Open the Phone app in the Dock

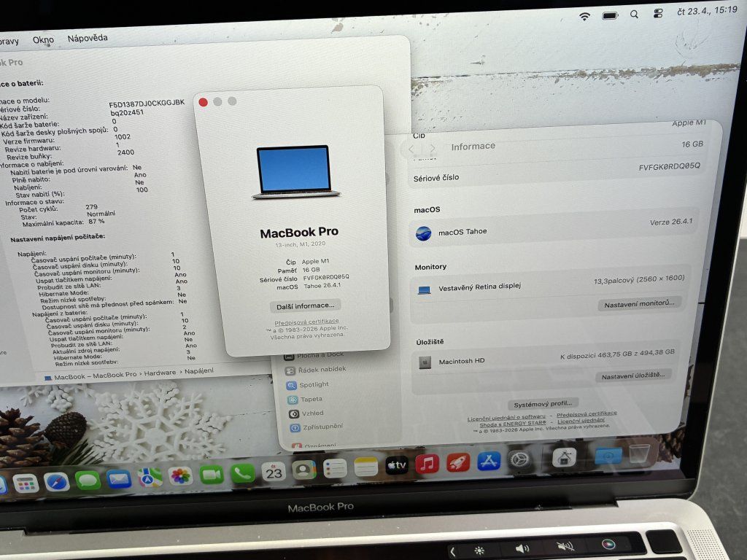point(242,473)
